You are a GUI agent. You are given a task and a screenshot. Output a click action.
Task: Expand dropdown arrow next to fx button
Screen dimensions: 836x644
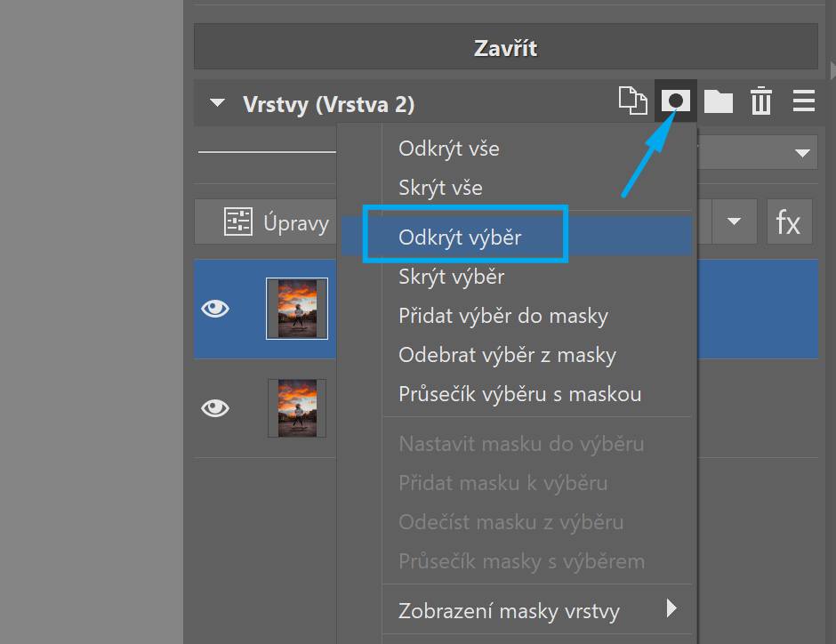pyautogui.click(x=735, y=222)
